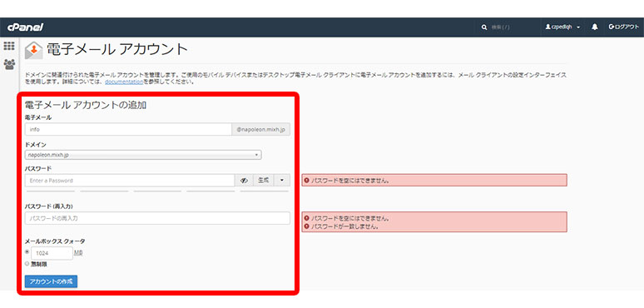The image size is (644, 308).
Task: Click the MB unit label
Action: click(78, 253)
